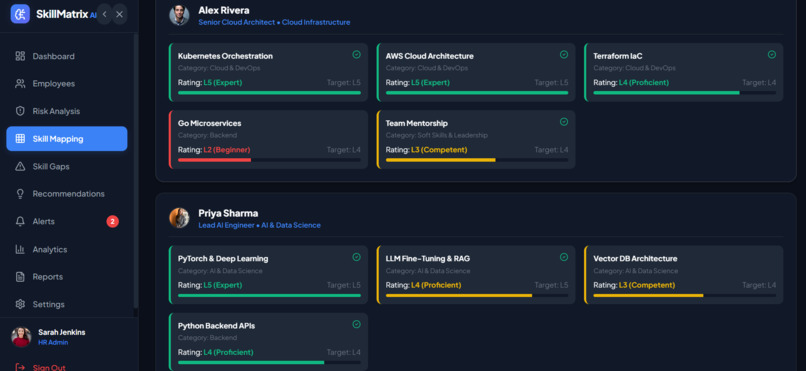The image size is (806, 371).
Task: Click L3 (Competent) rating on Team Mentorship
Action: [x=439, y=150]
